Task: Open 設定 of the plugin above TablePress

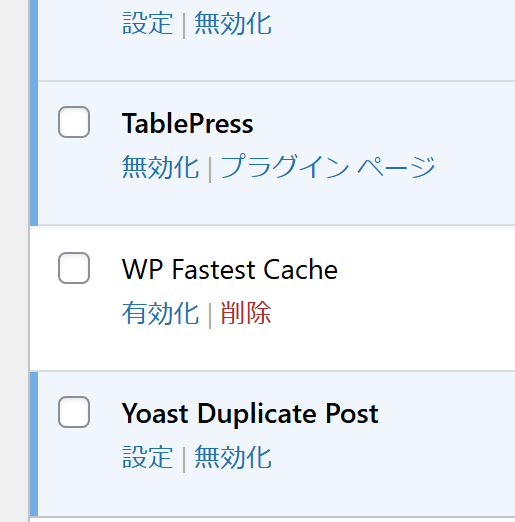Action: coord(148,23)
